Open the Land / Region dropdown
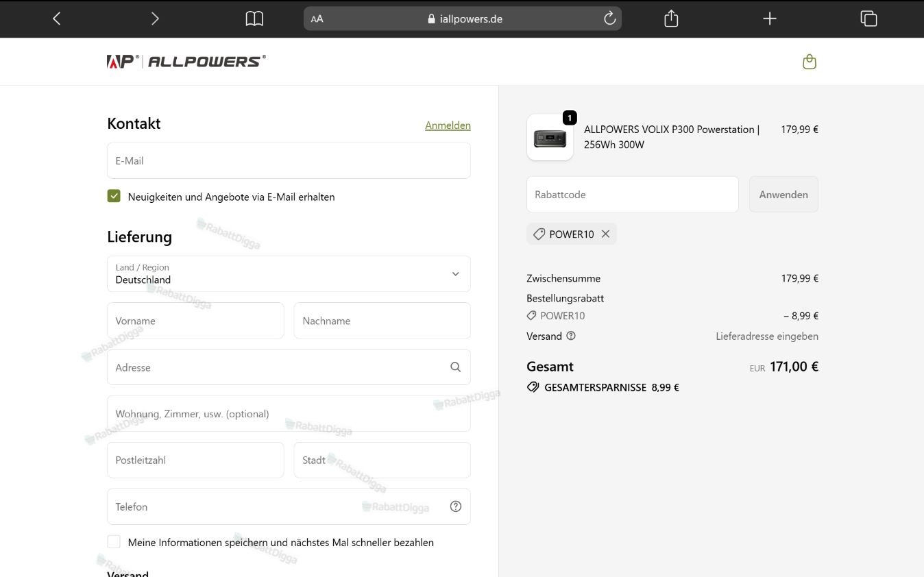This screenshot has width=924, height=577. [x=289, y=273]
